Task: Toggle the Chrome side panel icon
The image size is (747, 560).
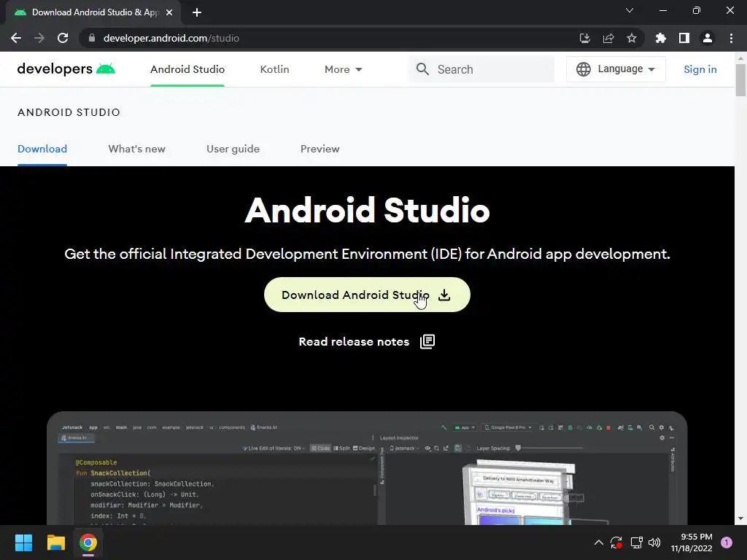Action: [684, 38]
